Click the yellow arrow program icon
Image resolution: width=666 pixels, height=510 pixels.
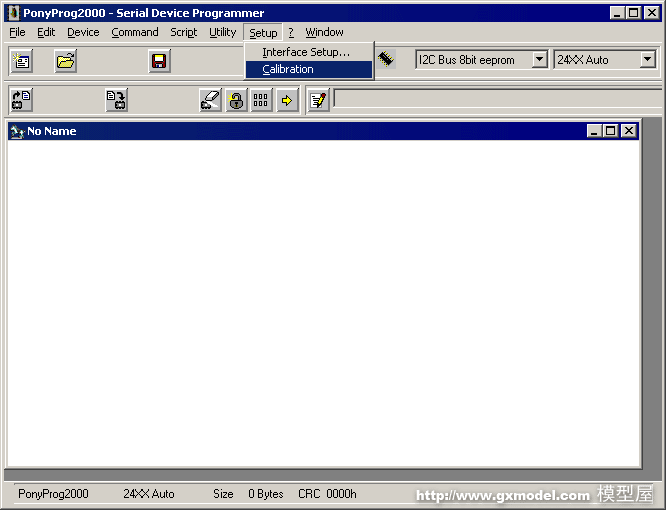tap(287, 100)
